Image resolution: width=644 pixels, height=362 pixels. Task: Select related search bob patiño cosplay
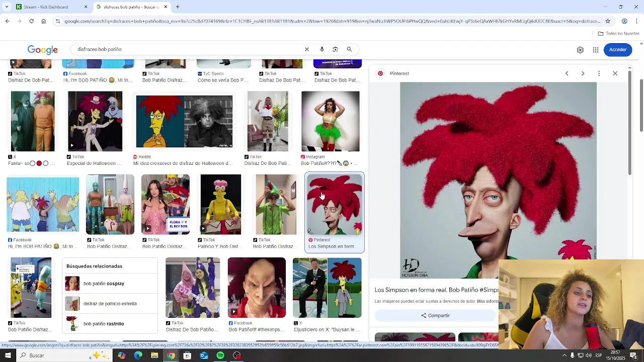click(110, 284)
